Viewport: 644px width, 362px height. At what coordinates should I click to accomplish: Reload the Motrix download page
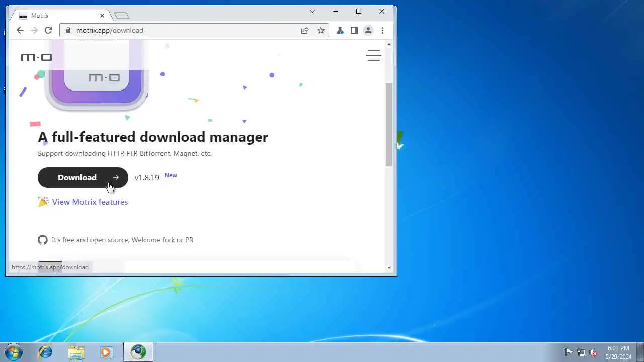48,30
